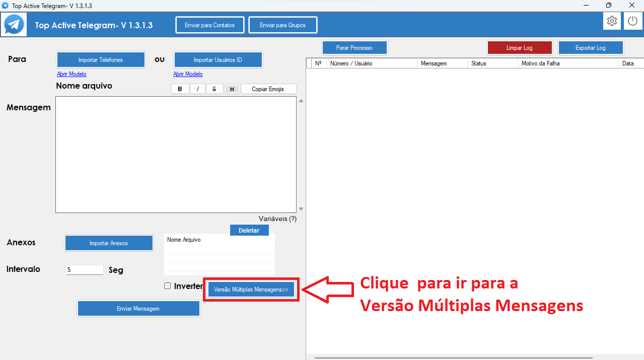This screenshot has width=644, height=360.
Task: Switch to Versão Múltiplas Mensagens
Action: point(251,290)
